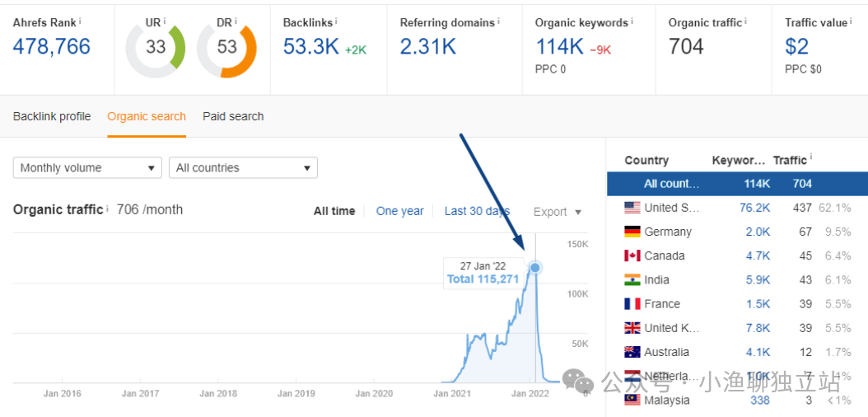Click the UR 33 gauge
The image size is (868, 417).
156,47
